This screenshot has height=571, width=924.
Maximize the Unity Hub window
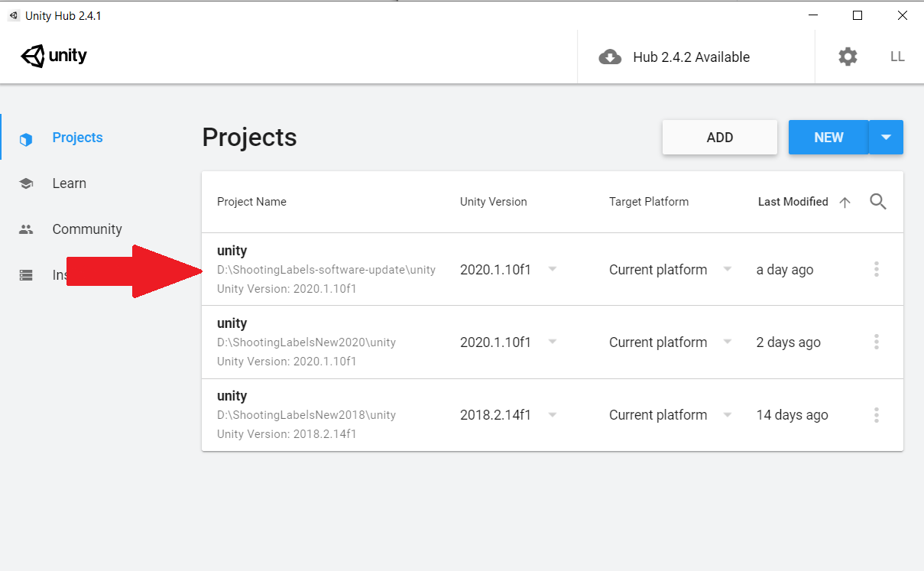point(858,15)
